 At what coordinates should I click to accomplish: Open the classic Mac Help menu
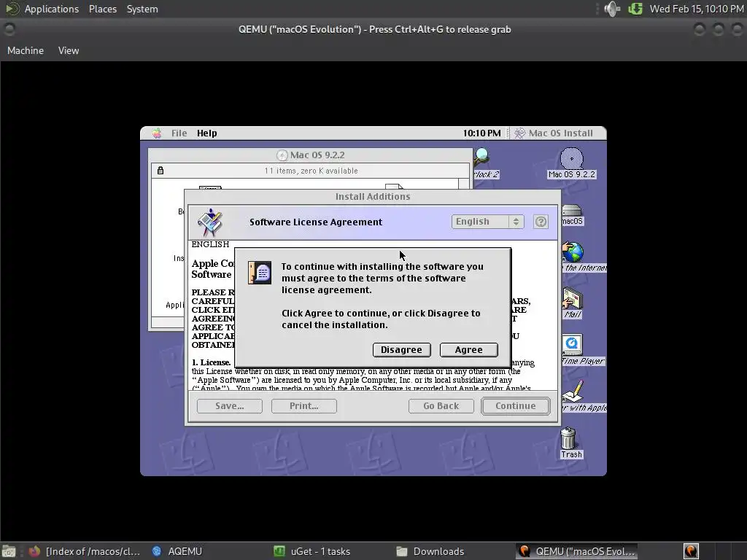[206, 133]
